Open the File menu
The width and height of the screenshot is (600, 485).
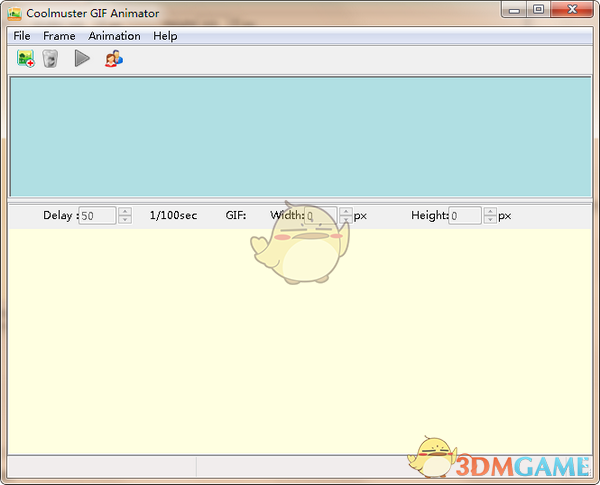click(x=22, y=36)
